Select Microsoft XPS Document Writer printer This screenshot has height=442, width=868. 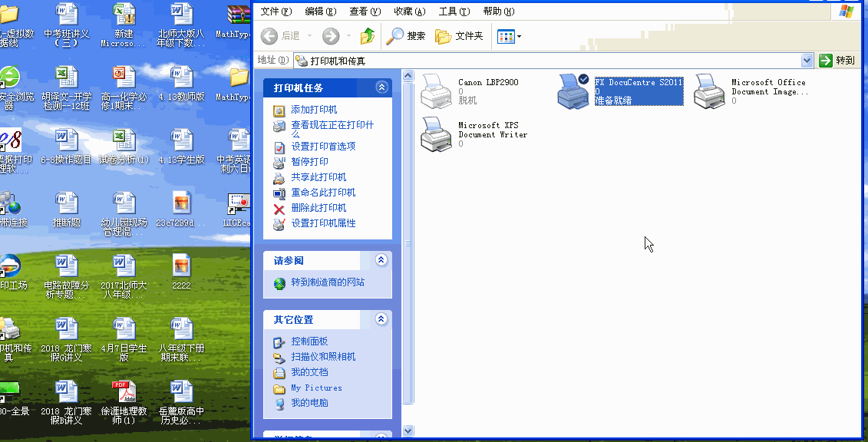tap(474, 134)
